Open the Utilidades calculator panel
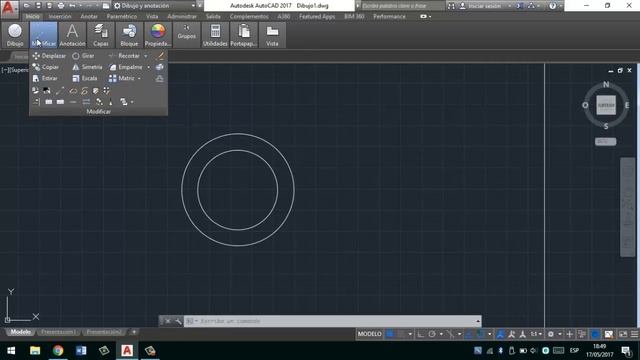 point(215,35)
